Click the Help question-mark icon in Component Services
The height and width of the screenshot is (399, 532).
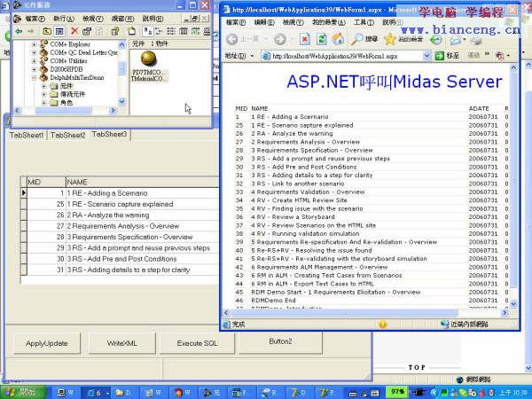click(115, 32)
